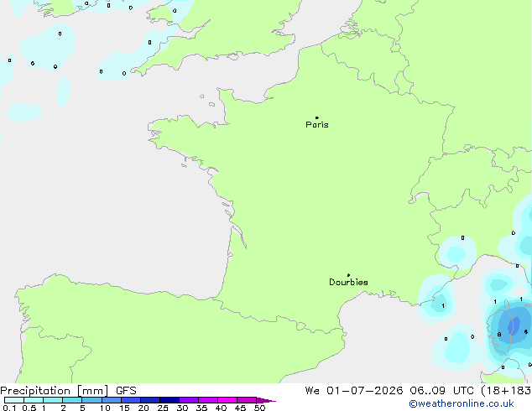Click the legend value '45'

pyautogui.click(x=240, y=408)
